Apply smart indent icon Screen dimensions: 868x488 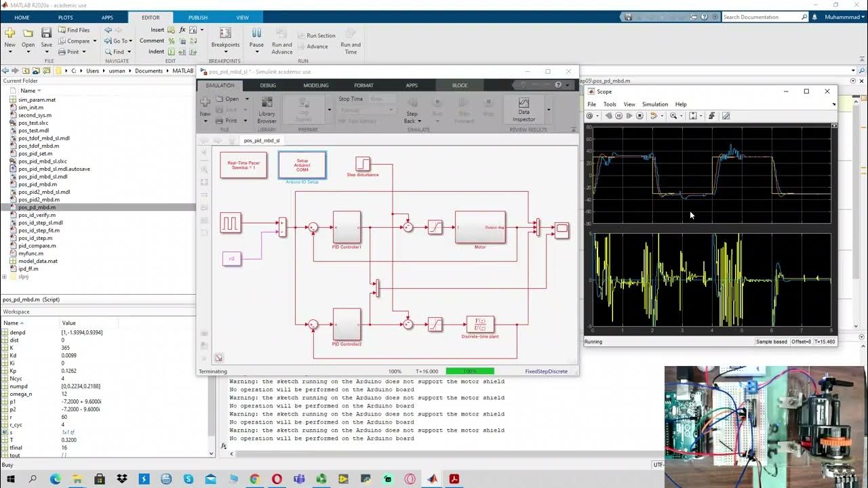[172, 52]
